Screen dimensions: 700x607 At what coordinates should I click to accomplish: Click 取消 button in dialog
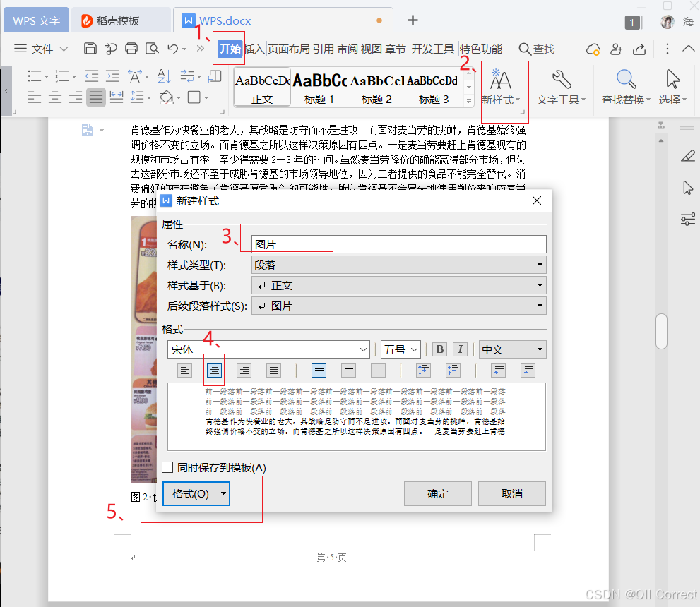(511, 494)
